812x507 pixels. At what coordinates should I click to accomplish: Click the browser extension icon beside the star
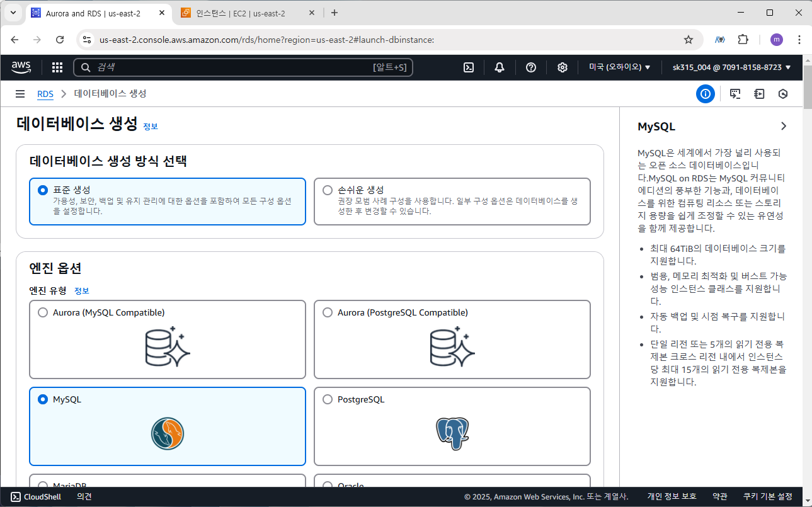720,40
